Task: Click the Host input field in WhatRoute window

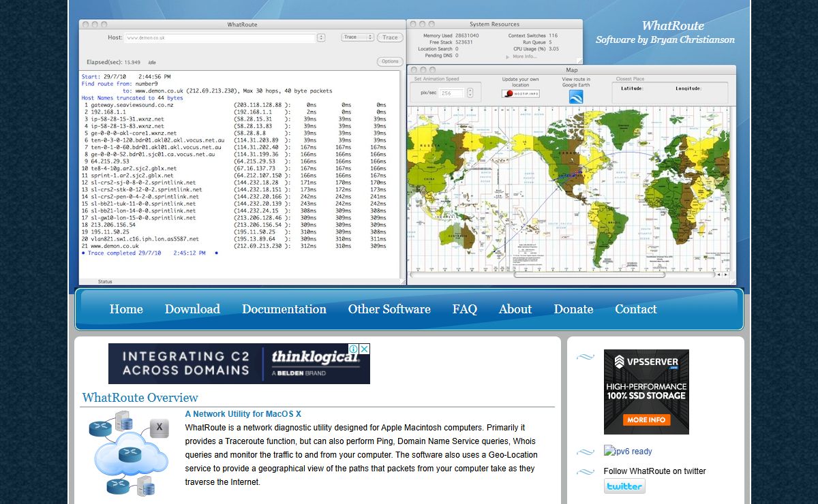Action: 220,37
